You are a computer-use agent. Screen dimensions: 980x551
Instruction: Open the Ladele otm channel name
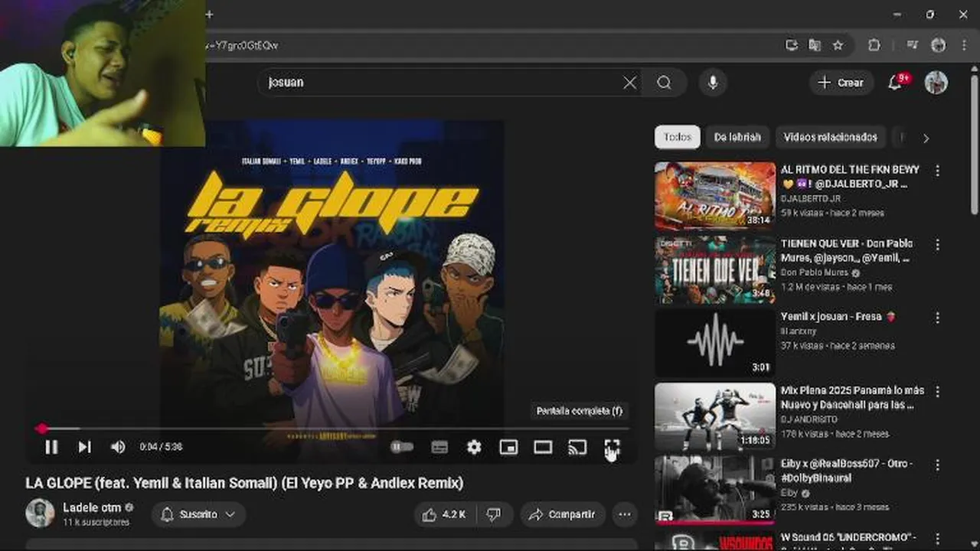click(92, 507)
